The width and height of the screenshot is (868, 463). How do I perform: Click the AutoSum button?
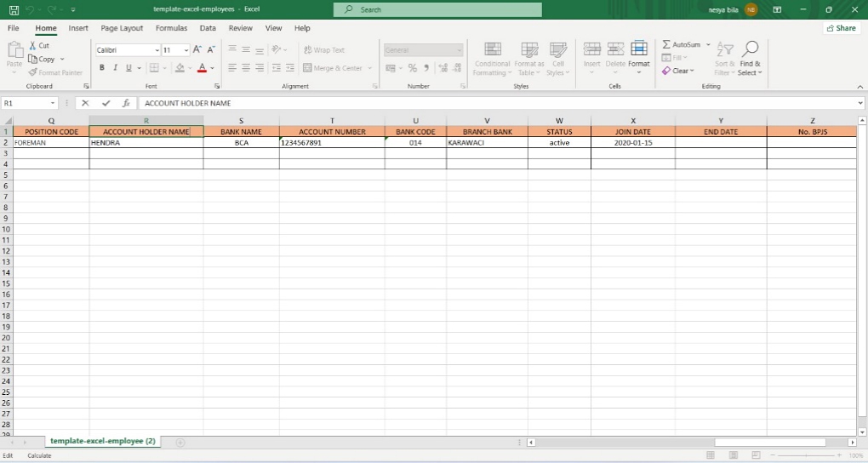(681, 44)
